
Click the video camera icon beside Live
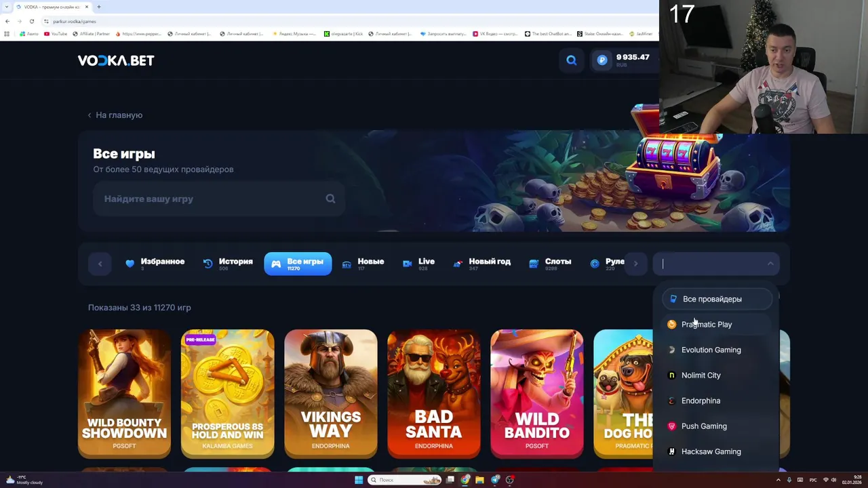[407, 264]
